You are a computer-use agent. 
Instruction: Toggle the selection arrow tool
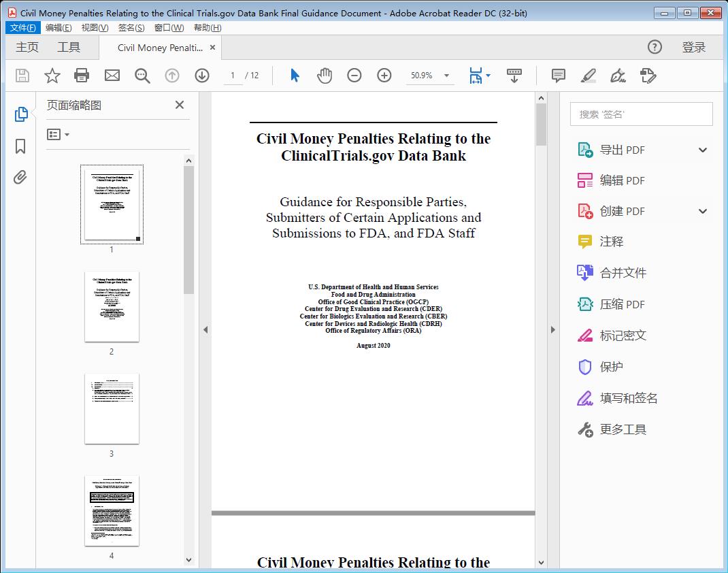point(295,76)
